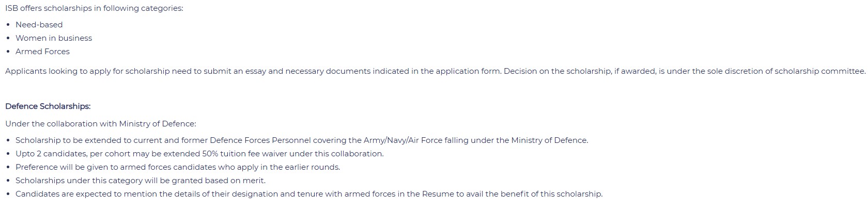Click the "Need-based" list item
The image size is (868, 210).
[39, 25]
